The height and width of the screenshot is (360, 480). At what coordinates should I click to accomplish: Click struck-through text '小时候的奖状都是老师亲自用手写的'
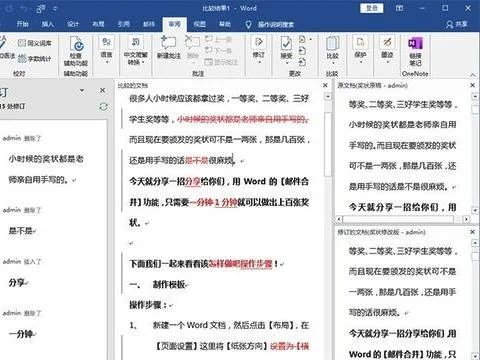click(x=243, y=119)
